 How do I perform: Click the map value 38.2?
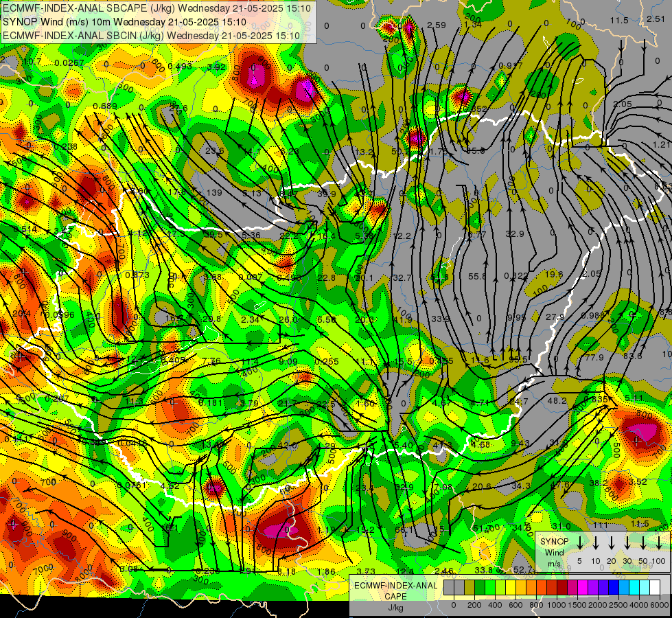click(599, 483)
